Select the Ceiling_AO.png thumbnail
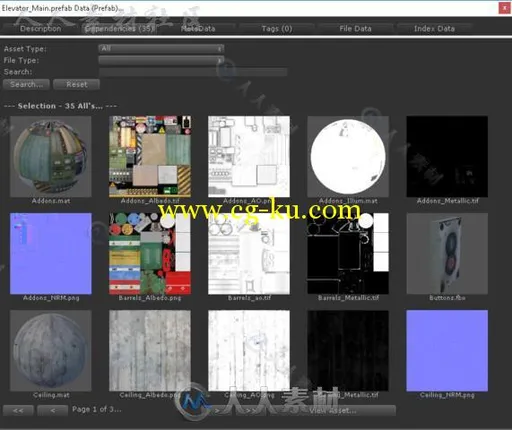This screenshot has height=430, width=512. tap(249, 351)
